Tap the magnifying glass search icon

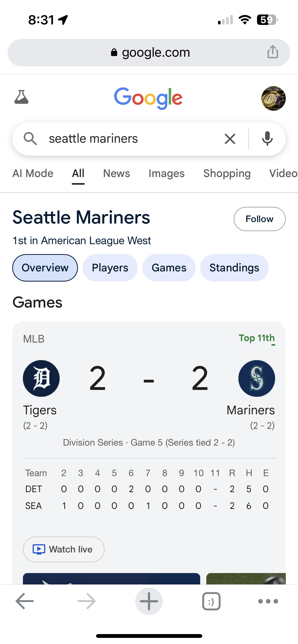point(30,139)
